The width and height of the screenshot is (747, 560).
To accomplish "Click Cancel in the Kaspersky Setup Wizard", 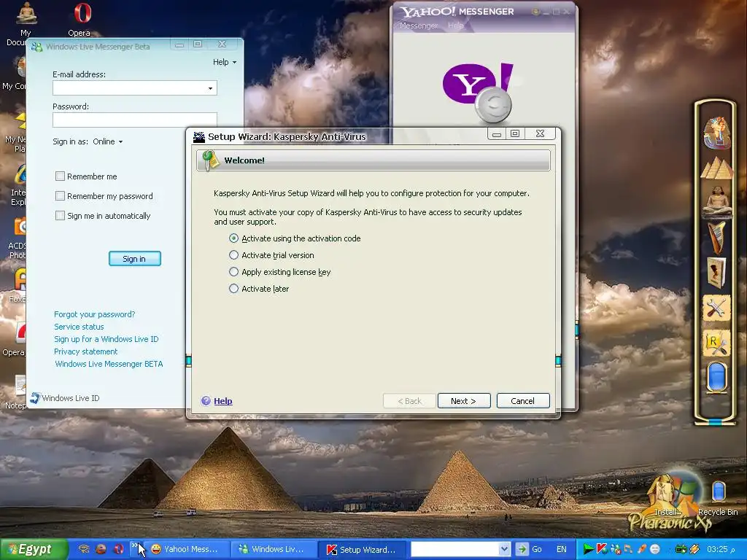I will (x=522, y=401).
